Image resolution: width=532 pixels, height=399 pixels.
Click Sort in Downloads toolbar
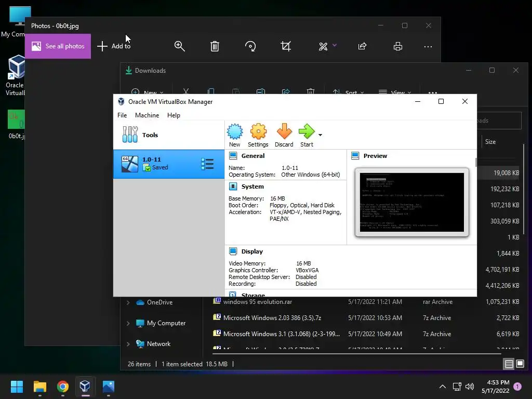click(x=348, y=92)
